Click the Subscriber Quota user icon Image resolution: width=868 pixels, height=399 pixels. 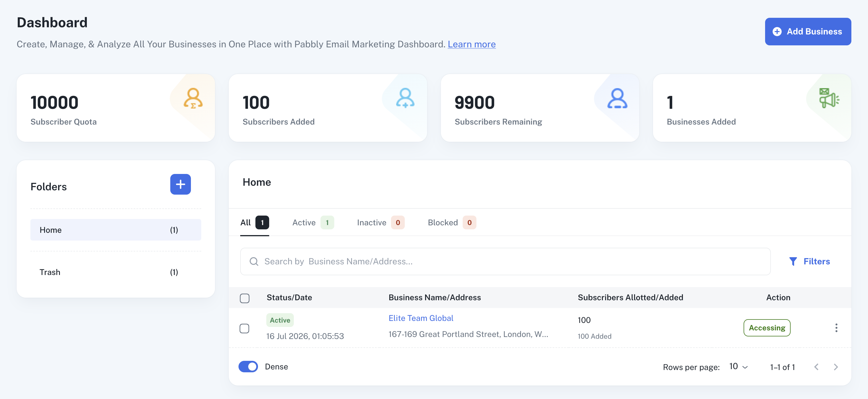[x=193, y=98]
